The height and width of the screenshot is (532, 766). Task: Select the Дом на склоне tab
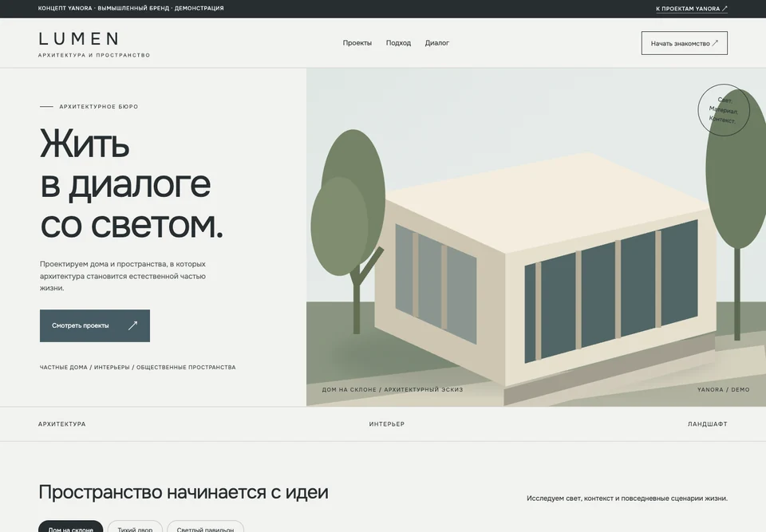pos(71,526)
